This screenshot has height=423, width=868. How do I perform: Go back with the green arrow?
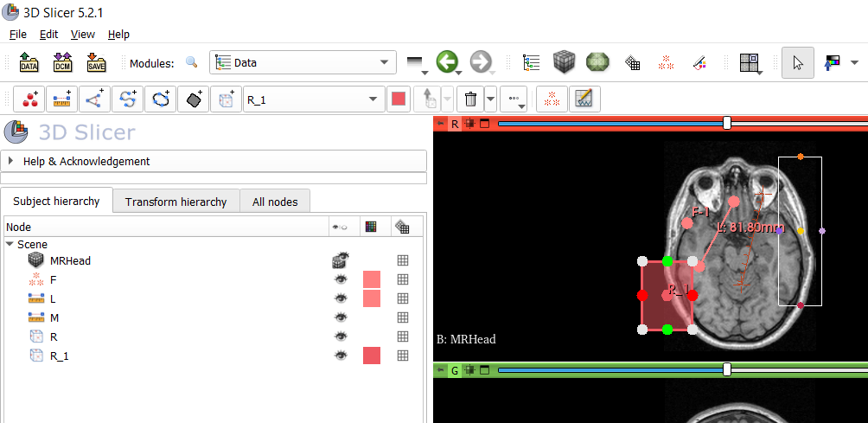pyautogui.click(x=447, y=62)
